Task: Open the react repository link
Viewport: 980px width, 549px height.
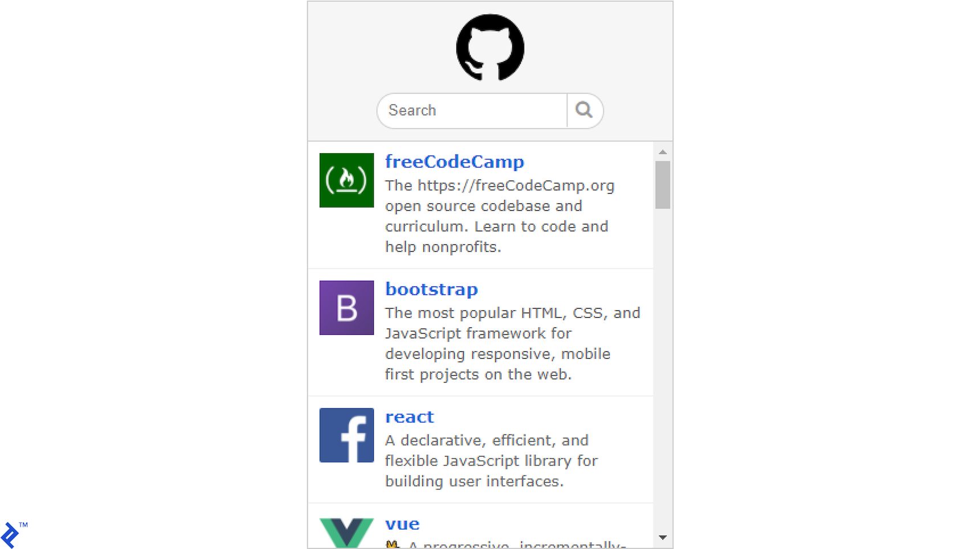Action: 409,416
